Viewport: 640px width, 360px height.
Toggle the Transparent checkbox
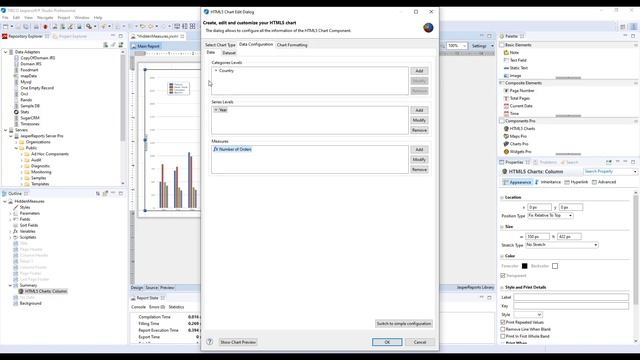tap(503, 276)
